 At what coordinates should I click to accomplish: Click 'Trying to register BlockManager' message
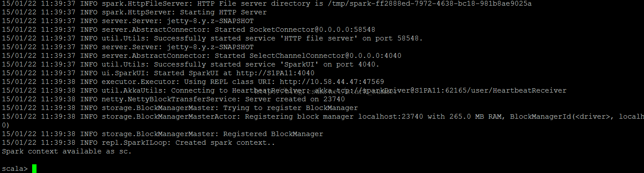(x=290, y=108)
